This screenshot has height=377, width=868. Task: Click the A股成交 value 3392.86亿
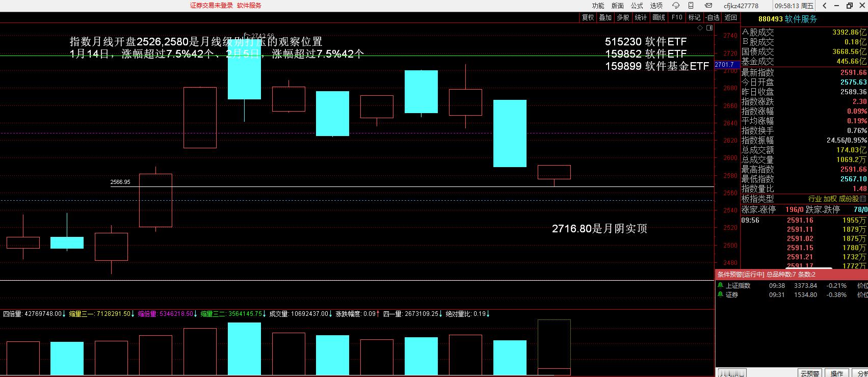(x=850, y=32)
